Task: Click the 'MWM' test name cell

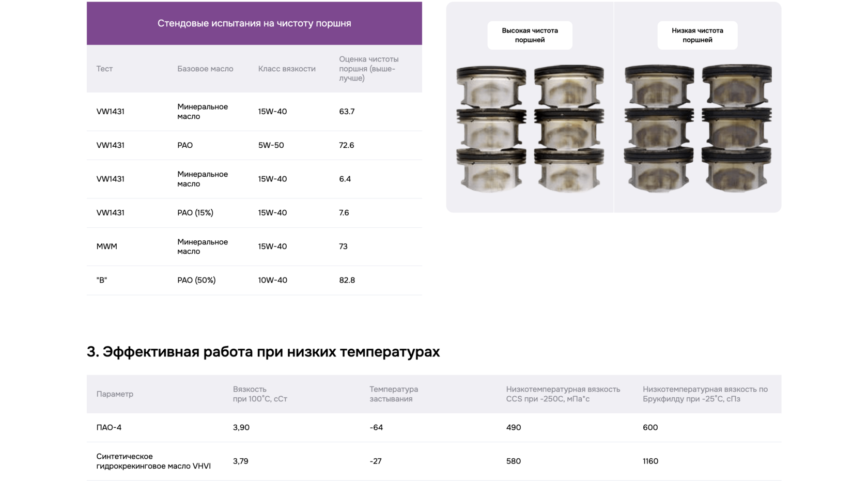Action: [107, 246]
